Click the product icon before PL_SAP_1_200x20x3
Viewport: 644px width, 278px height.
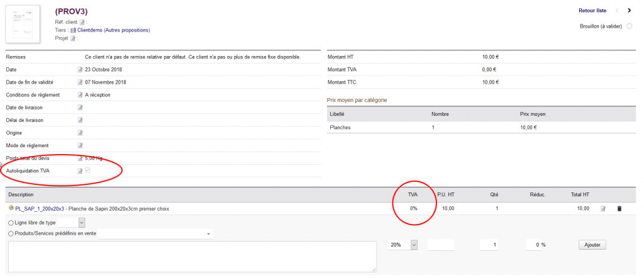[x=11, y=208]
